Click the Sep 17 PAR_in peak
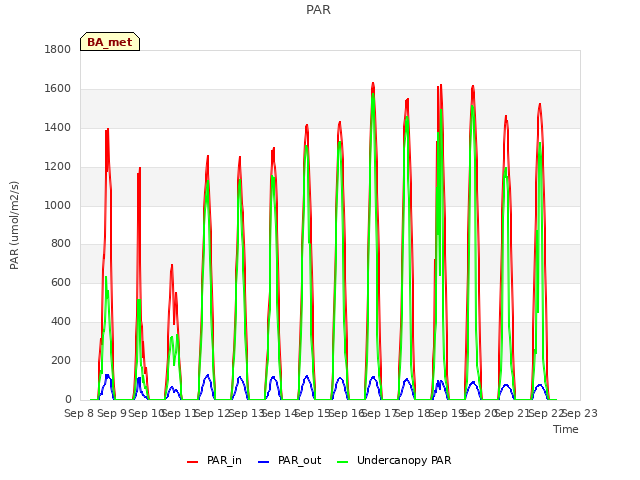 tap(373, 83)
